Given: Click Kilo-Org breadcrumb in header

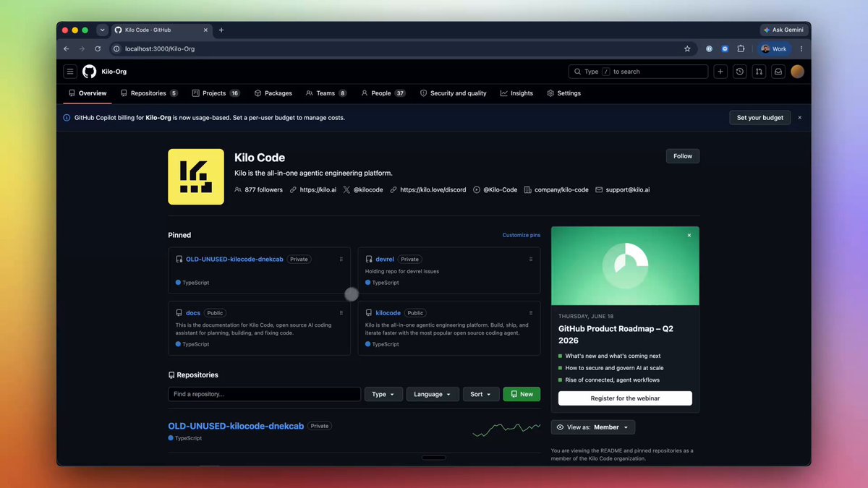Looking at the screenshot, I should point(114,72).
